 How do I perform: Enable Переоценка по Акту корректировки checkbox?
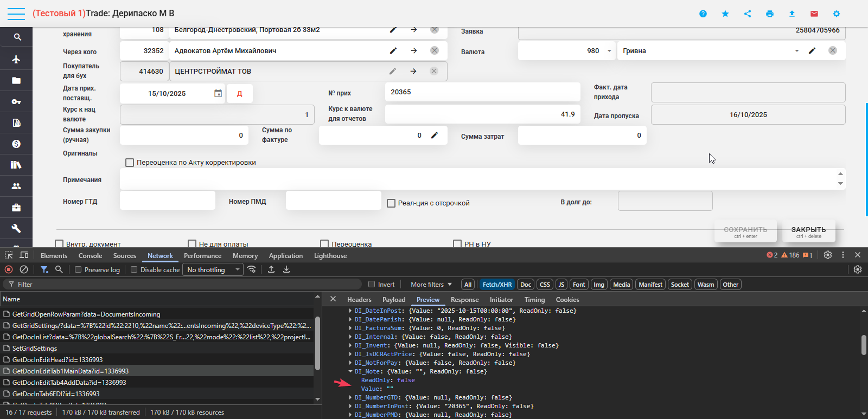(130, 163)
